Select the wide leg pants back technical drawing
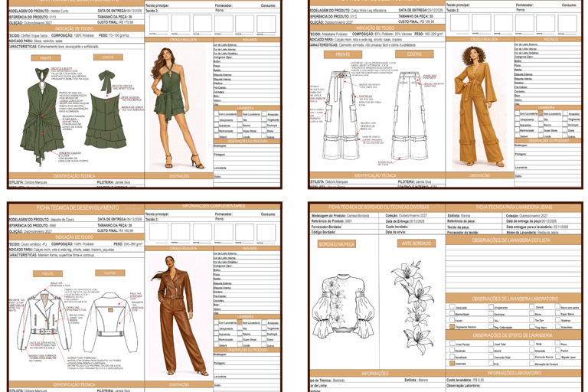This screenshot has height=392, width=588. pyautogui.click(x=410, y=115)
